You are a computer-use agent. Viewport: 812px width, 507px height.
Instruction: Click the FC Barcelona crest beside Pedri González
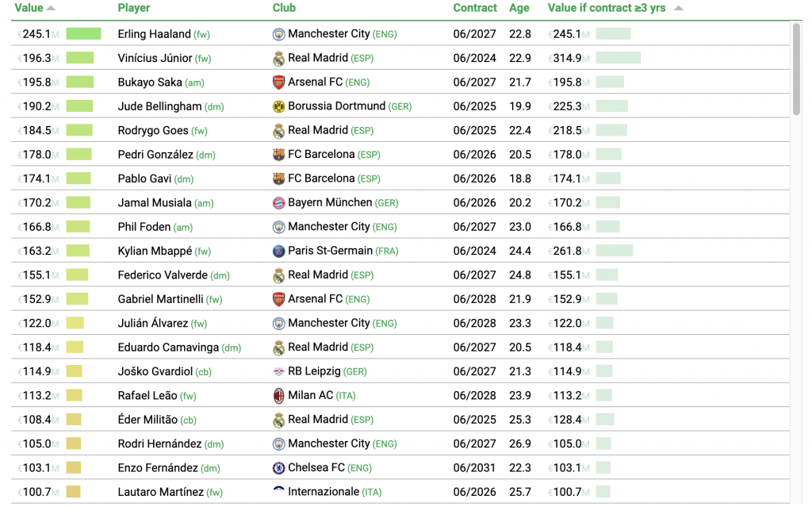click(x=278, y=155)
